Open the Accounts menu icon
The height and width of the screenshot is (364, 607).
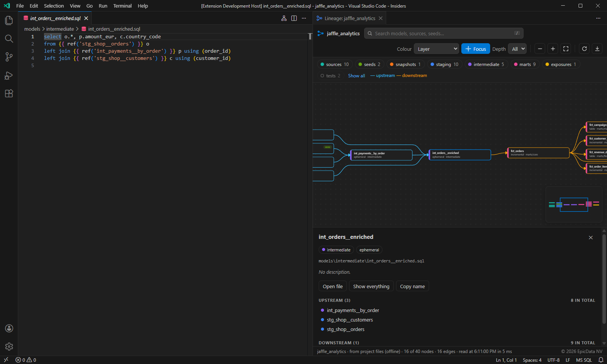pos(9,328)
